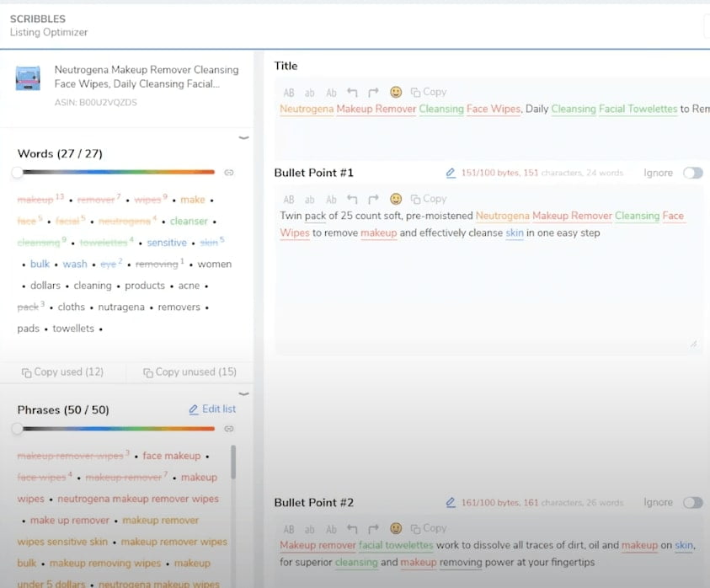Copy the Title text
Viewport: 710px width, 588px height.
pyautogui.click(x=429, y=92)
